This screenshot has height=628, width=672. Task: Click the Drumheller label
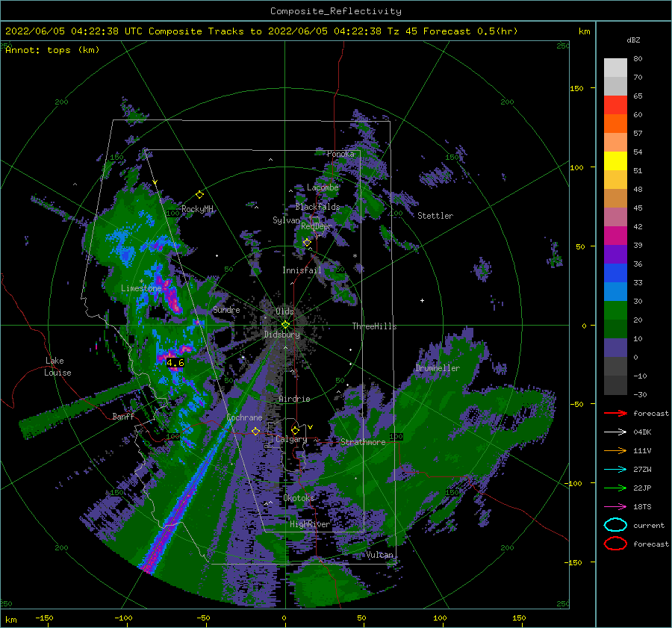(x=437, y=368)
